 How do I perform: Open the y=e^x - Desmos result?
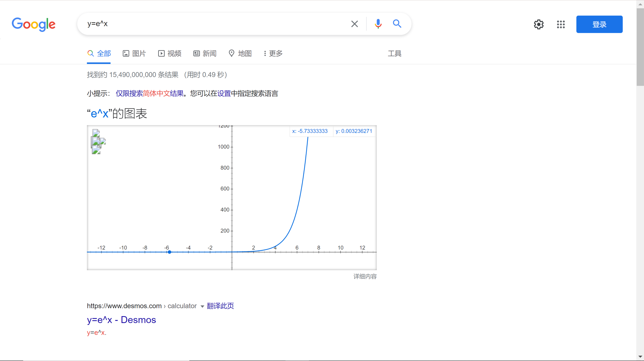pyautogui.click(x=121, y=320)
